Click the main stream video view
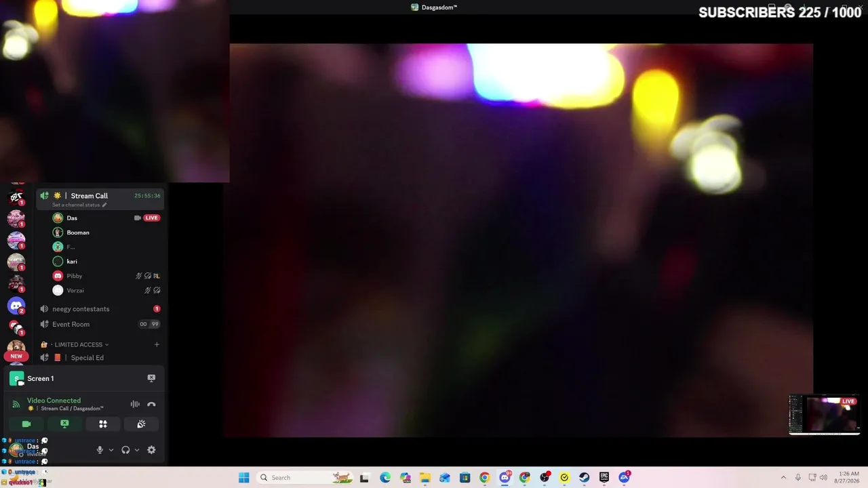 [521, 240]
